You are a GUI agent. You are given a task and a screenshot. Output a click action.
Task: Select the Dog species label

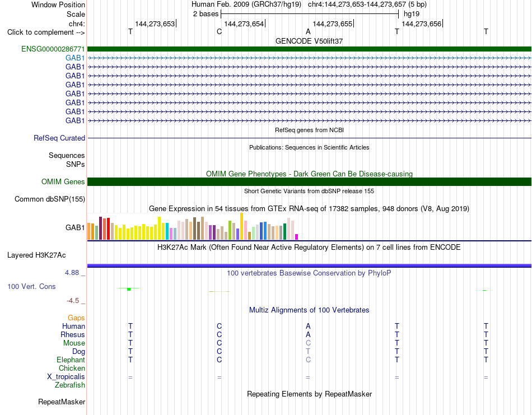click(x=78, y=352)
